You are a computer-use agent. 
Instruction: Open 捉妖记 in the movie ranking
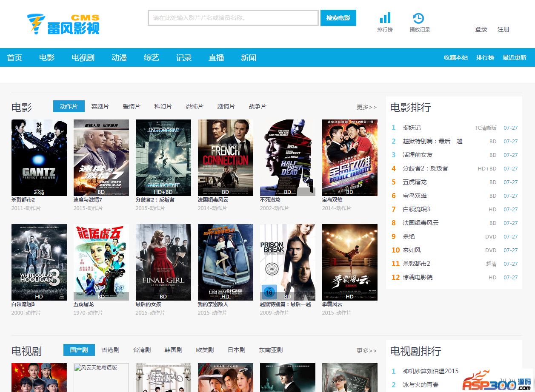point(412,128)
